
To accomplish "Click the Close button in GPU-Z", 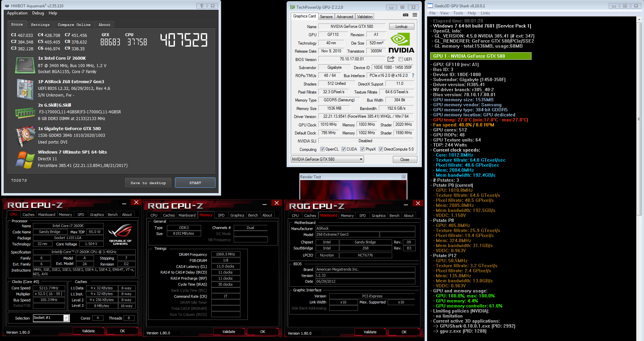I will 405,160.
